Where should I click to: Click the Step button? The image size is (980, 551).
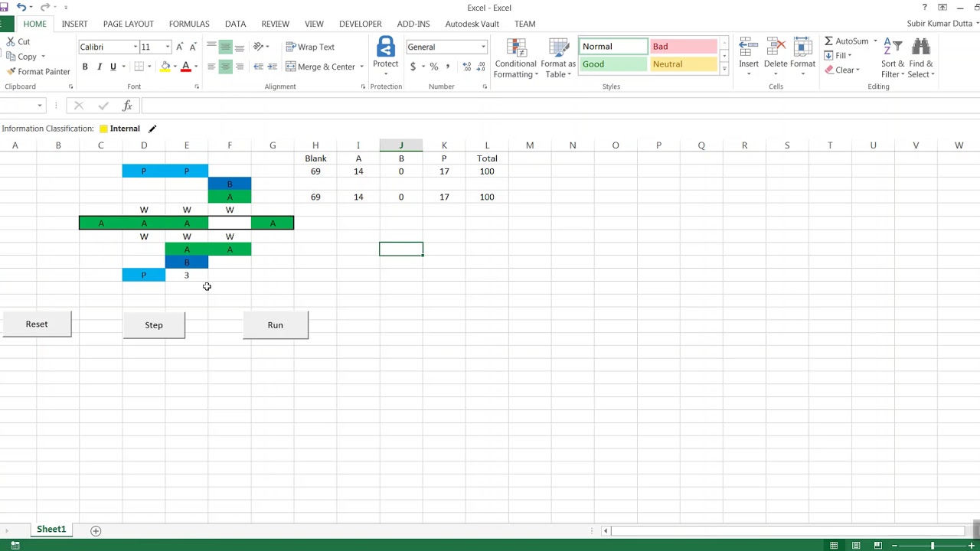tap(154, 324)
